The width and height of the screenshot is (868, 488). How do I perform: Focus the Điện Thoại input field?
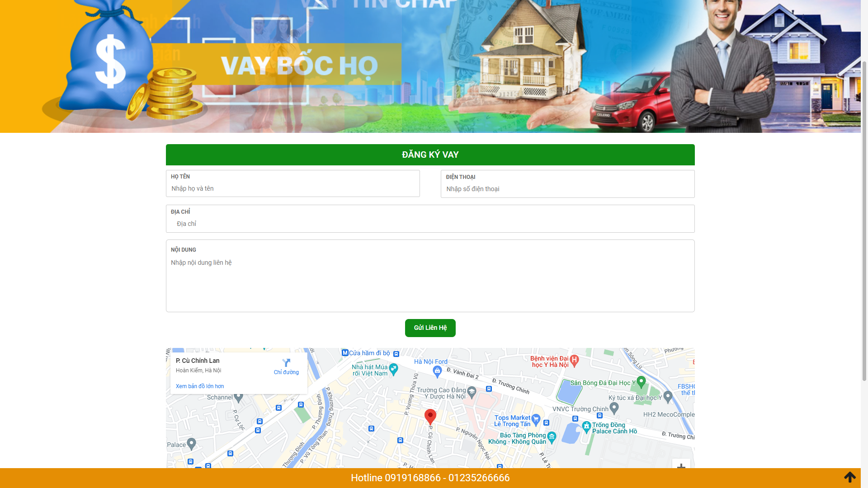point(567,189)
